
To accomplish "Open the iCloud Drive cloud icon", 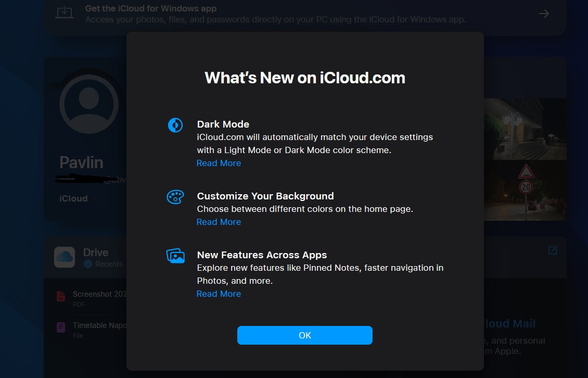I will coord(65,257).
